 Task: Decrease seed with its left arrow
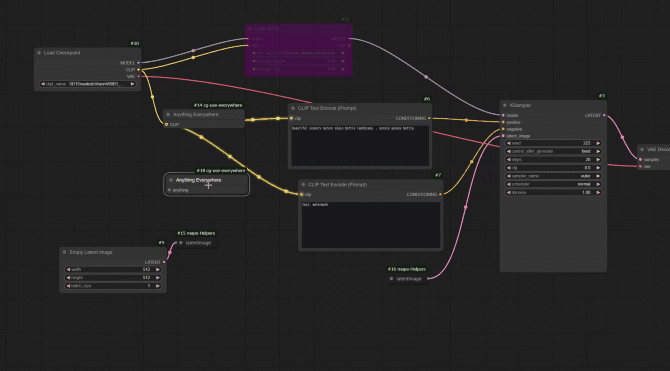click(x=509, y=143)
